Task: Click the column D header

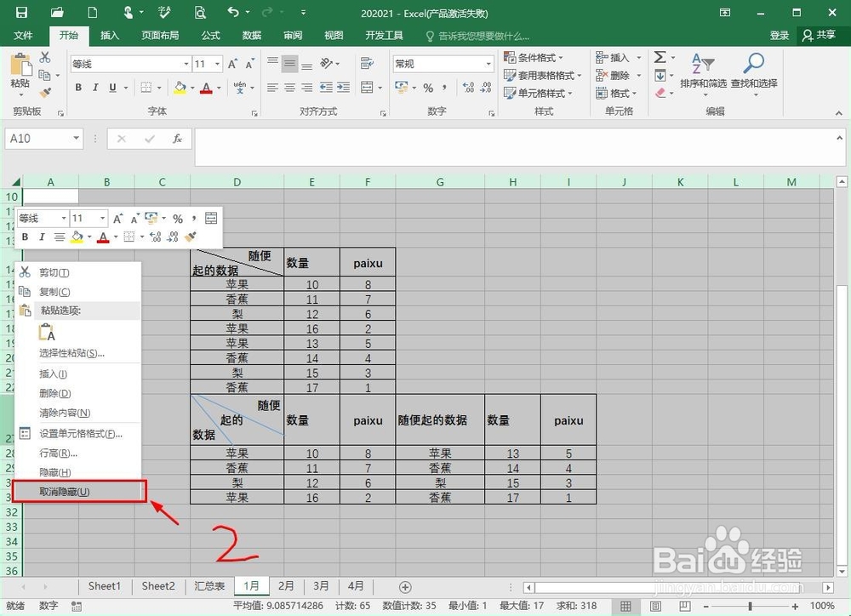Action: click(237, 182)
